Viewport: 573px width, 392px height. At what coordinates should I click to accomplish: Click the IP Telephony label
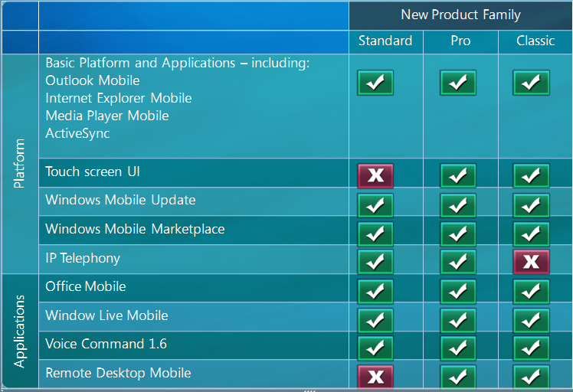coord(83,258)
